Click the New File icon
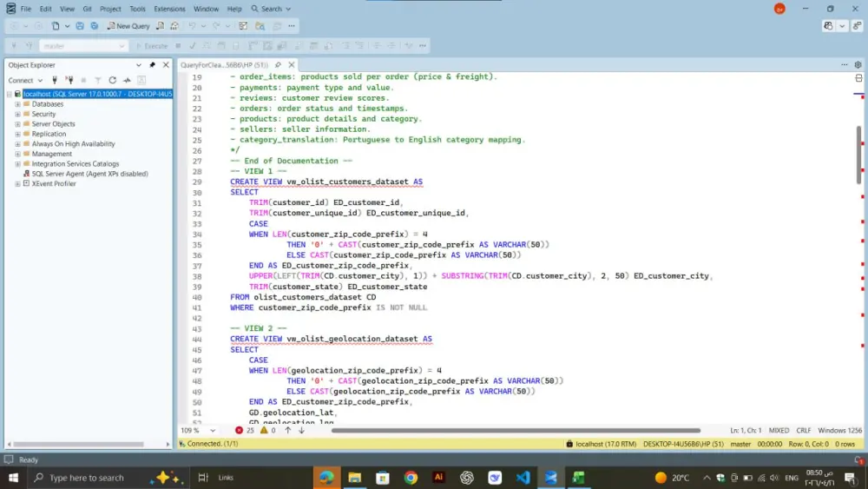Viewport: 868px width, 489px height. 56,26
